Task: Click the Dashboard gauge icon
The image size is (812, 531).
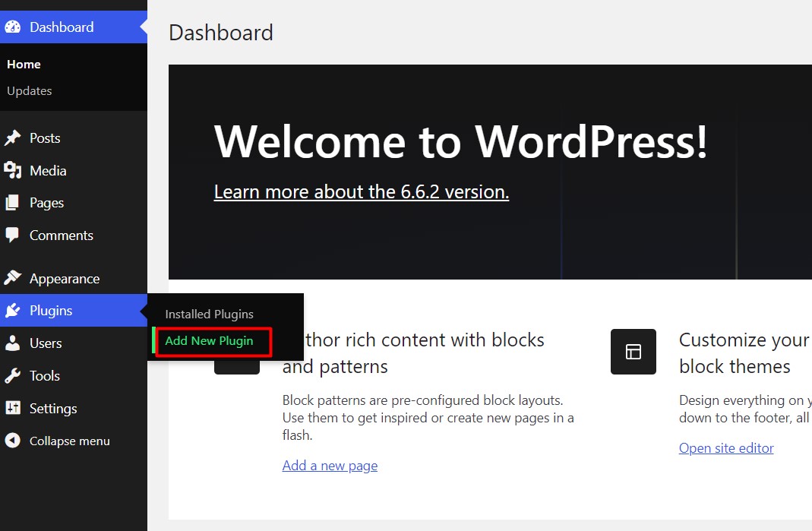Action: [12, 27]
